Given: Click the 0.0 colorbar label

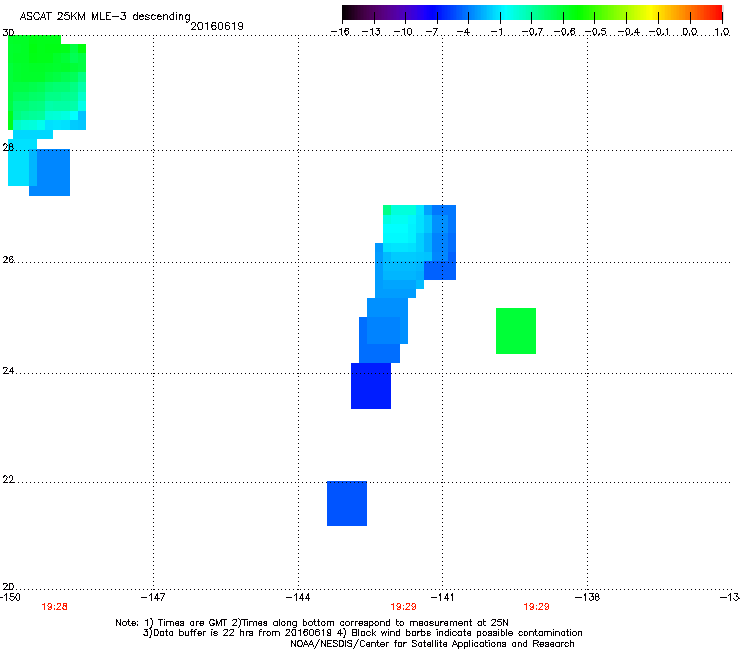Looking at the screenshot, I should pos(690,32).
